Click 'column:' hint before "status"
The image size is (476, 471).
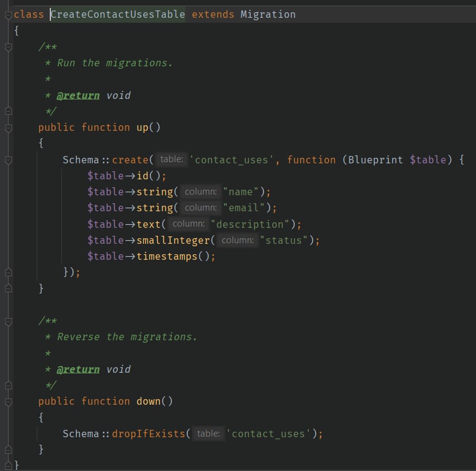coord(238,240)
